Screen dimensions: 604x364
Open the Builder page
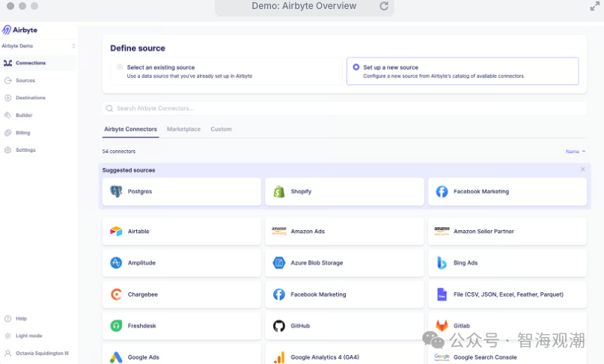tap(38, 115)
